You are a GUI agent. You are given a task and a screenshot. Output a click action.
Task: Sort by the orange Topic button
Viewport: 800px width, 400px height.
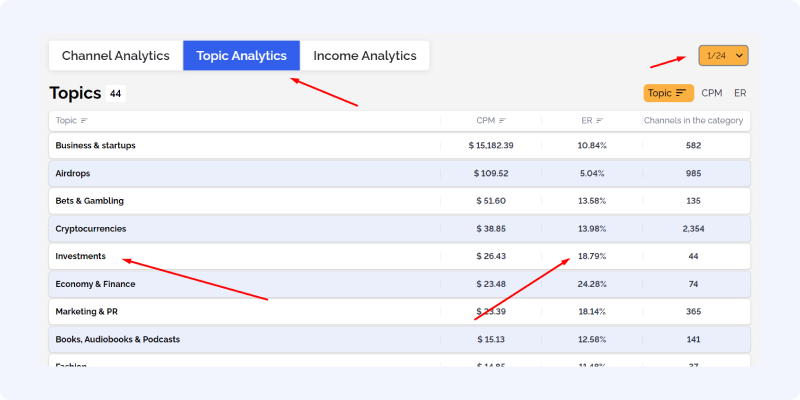click(668, 93)
